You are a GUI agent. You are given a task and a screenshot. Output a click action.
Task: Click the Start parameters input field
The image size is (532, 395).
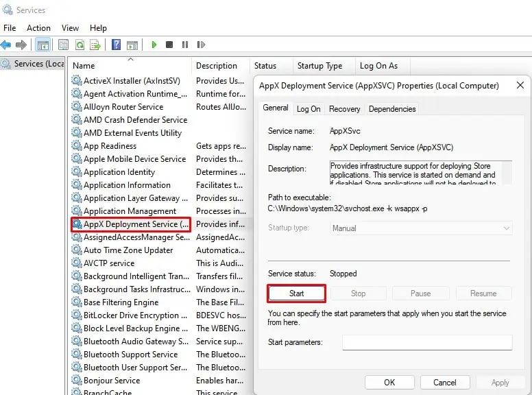[x=427, y=342]
